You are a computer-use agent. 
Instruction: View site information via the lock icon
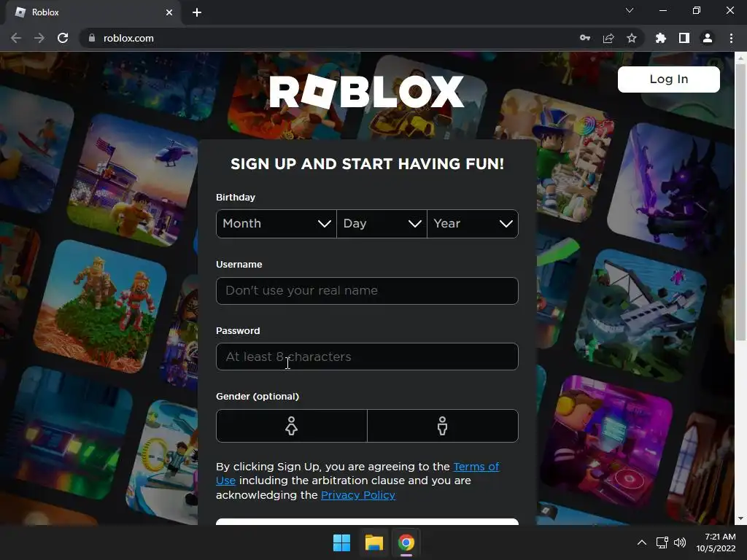pos(91,38)
